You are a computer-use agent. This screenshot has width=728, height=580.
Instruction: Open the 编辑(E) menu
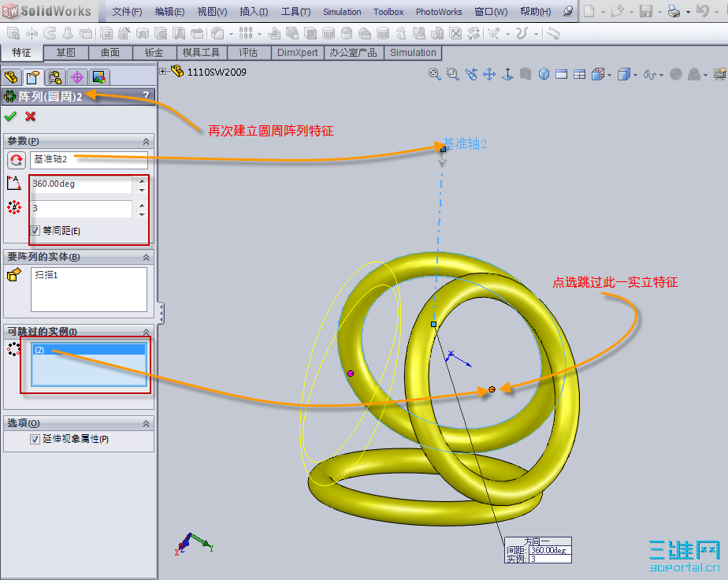click(x=169, y=12)
